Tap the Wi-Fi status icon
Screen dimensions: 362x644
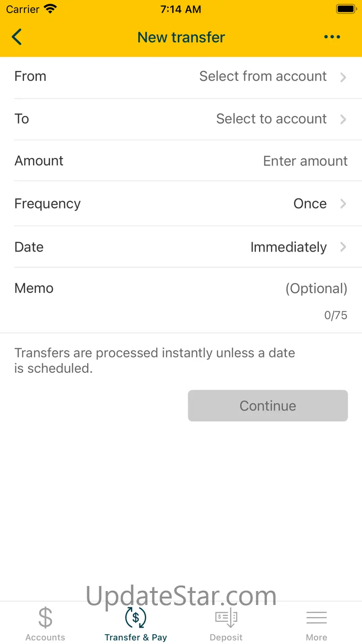(50, 9)
